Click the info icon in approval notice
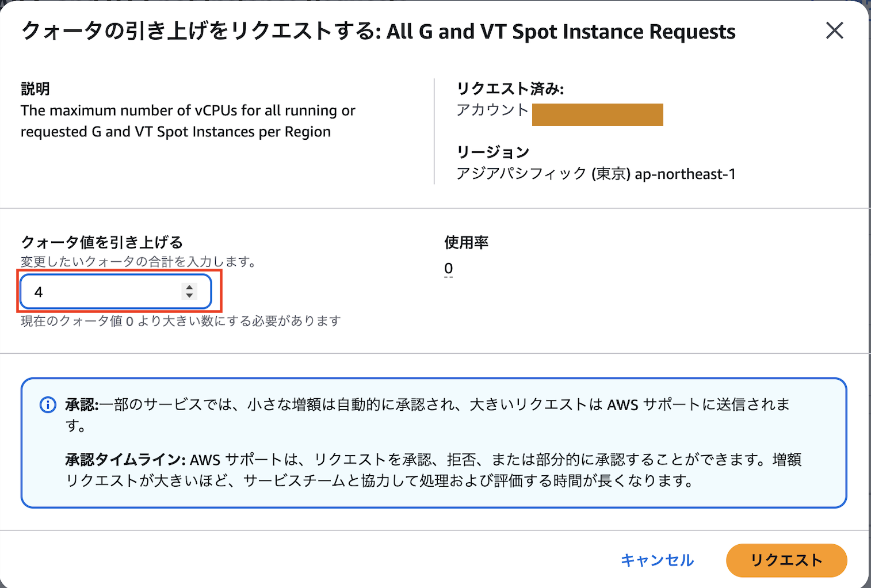The width and height of the screenshot is (871, 588). point(48,405)
